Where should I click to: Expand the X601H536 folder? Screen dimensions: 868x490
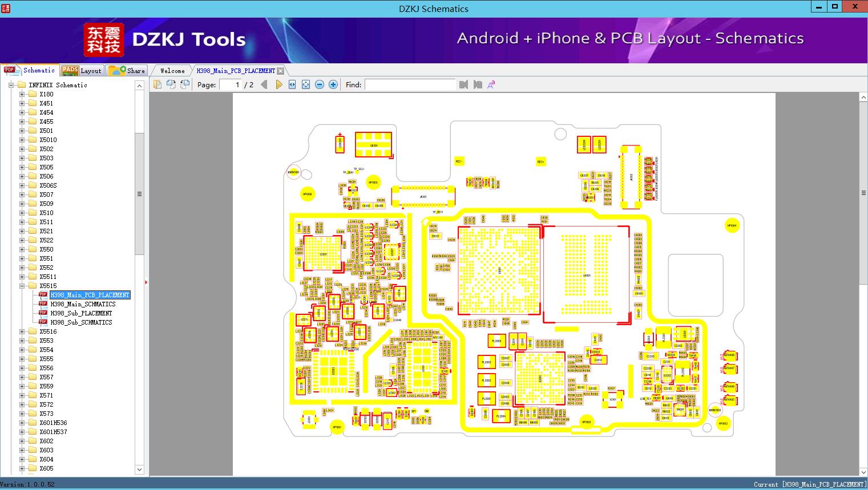coord(22,423)
